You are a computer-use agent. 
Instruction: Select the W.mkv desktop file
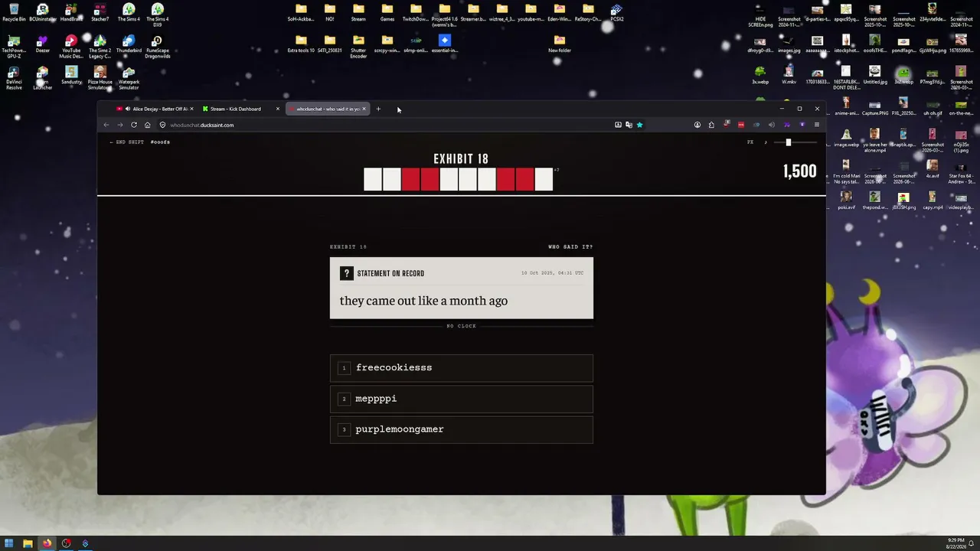point(789,76)
